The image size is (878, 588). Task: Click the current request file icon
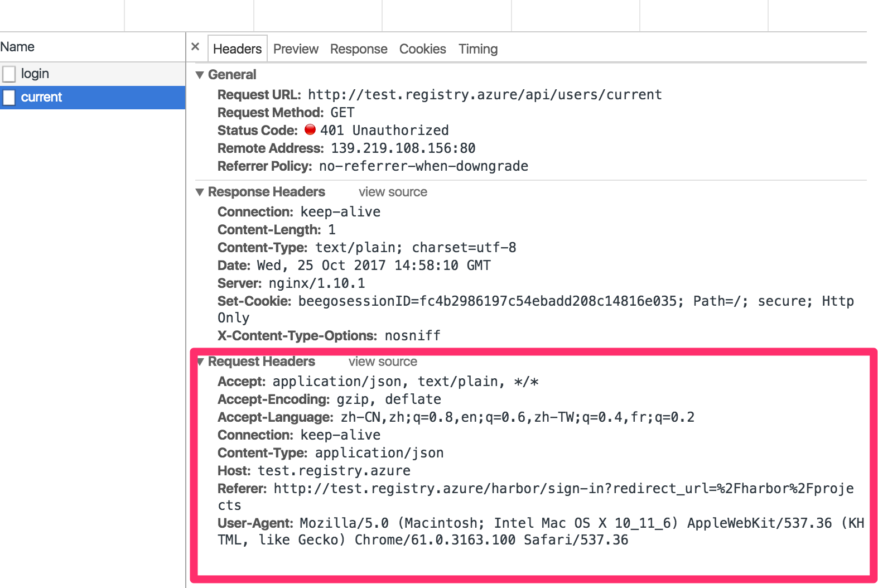(9, 98)
